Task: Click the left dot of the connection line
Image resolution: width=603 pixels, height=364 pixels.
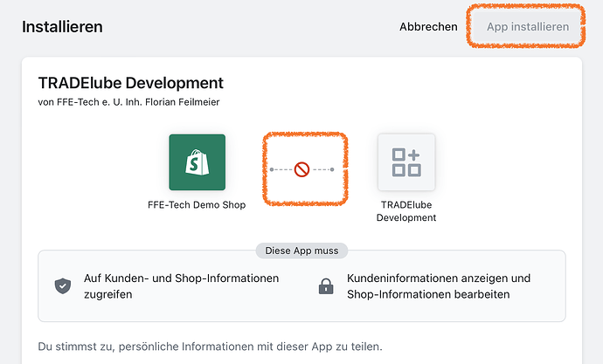Action: [272, 169]
